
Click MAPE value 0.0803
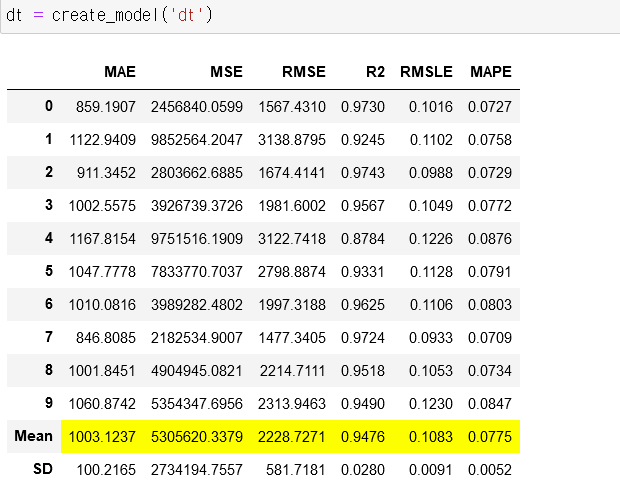[490, 305]
